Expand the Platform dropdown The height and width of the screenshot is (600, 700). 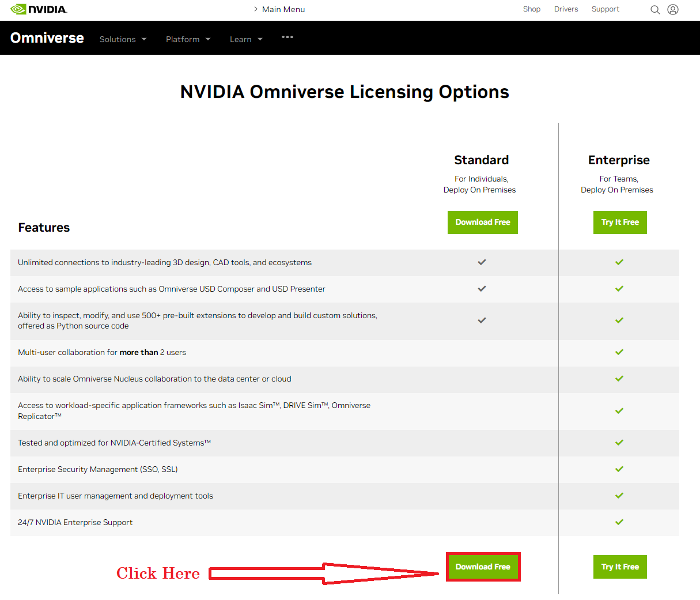pos(188,39)
